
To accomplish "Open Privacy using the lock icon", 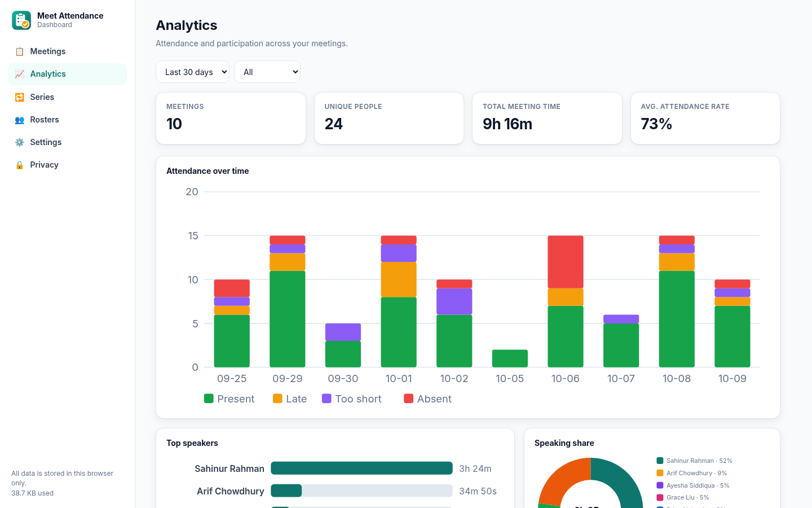I will pos(20,165).
